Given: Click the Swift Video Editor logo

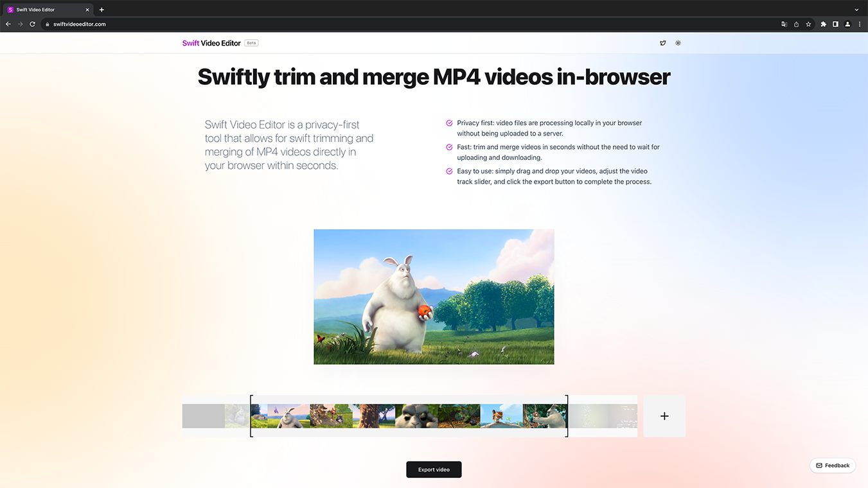Looking at the screenshot, I should coord(211,43).
